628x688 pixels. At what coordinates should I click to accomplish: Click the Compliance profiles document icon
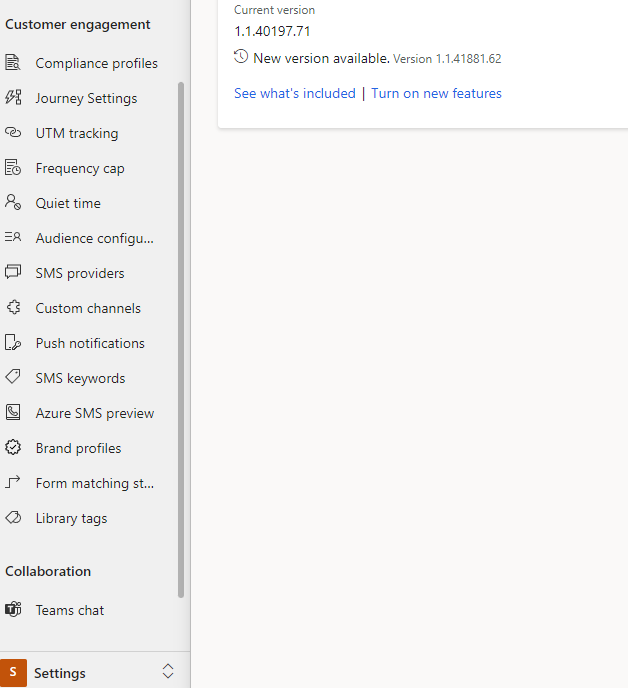pos(13,63)
